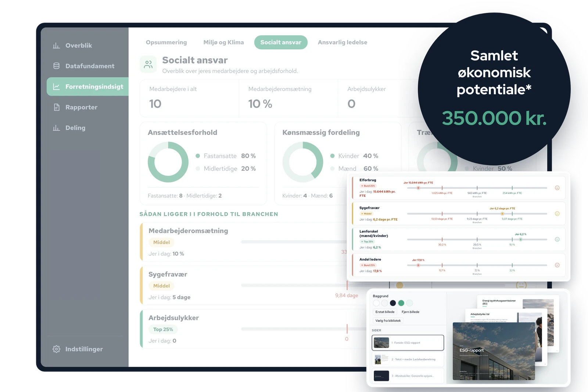588x392 pixels.
Task: Click the Ansættelsesforhold donut chart
Action: click(x=168, y=162)
